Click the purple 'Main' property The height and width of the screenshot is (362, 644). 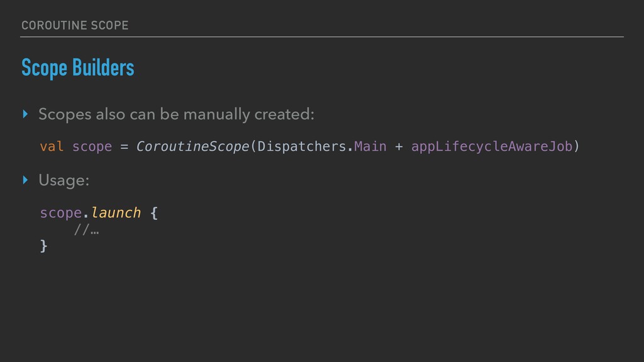[370, 147]
